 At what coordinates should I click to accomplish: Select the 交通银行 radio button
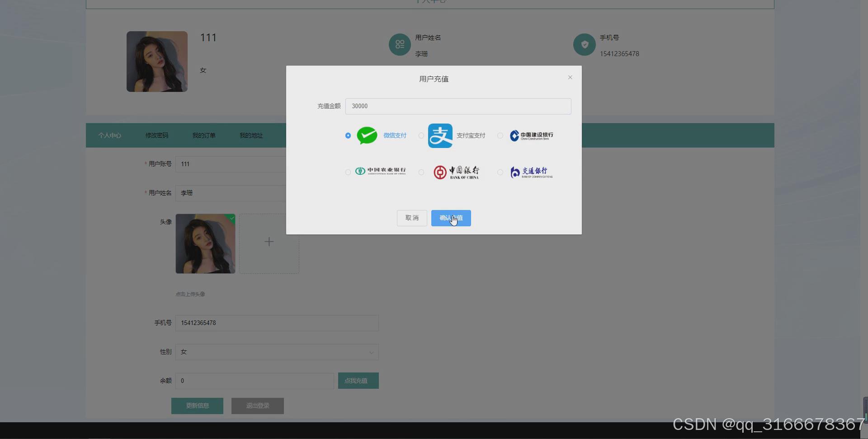click(x=500, y=172)
